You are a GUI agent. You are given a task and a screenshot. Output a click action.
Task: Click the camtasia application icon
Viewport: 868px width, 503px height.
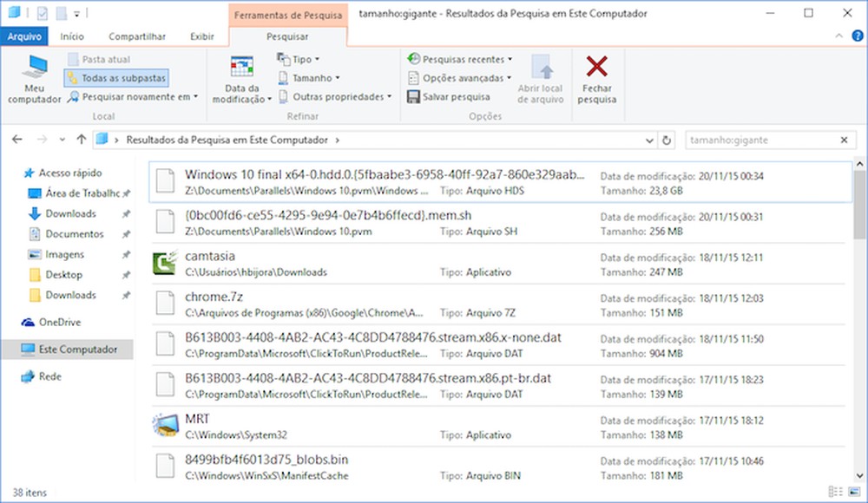[165, 265]
